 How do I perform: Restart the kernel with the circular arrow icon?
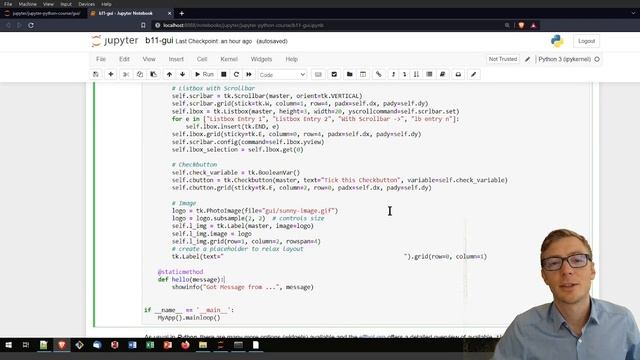point(236,74)
